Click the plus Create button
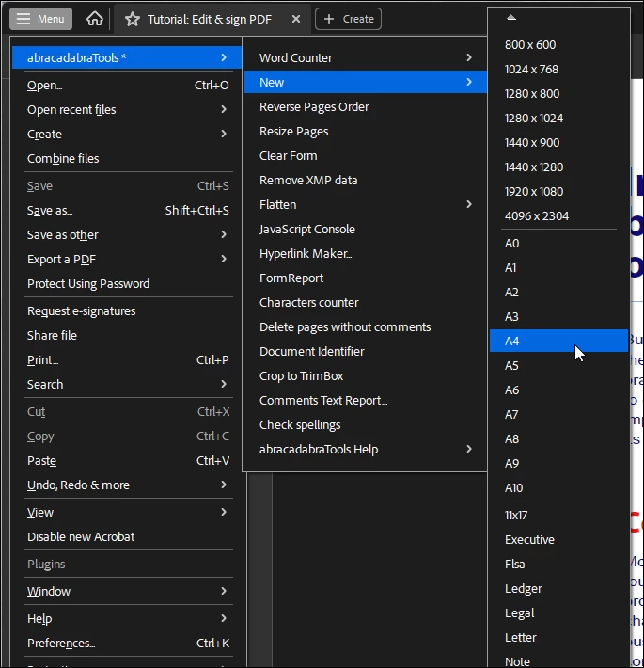644x668 pixels. coord(348,19)
